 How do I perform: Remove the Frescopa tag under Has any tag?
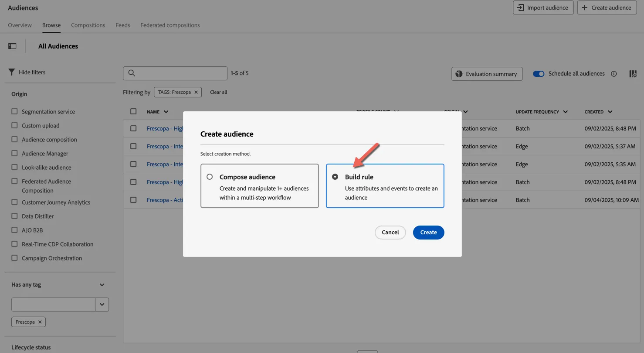pyautogui.click(x=40, y=322)
